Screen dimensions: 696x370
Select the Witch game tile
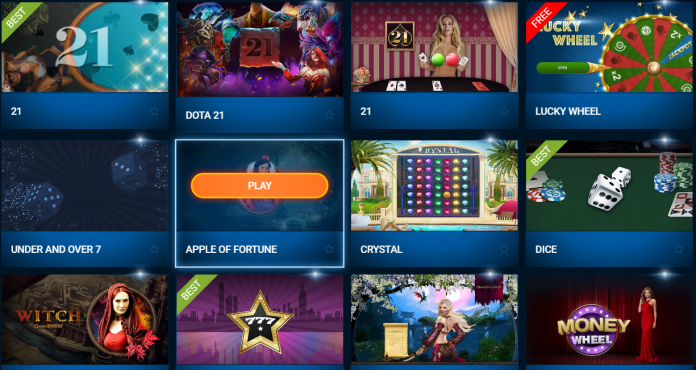click(85, 319)
